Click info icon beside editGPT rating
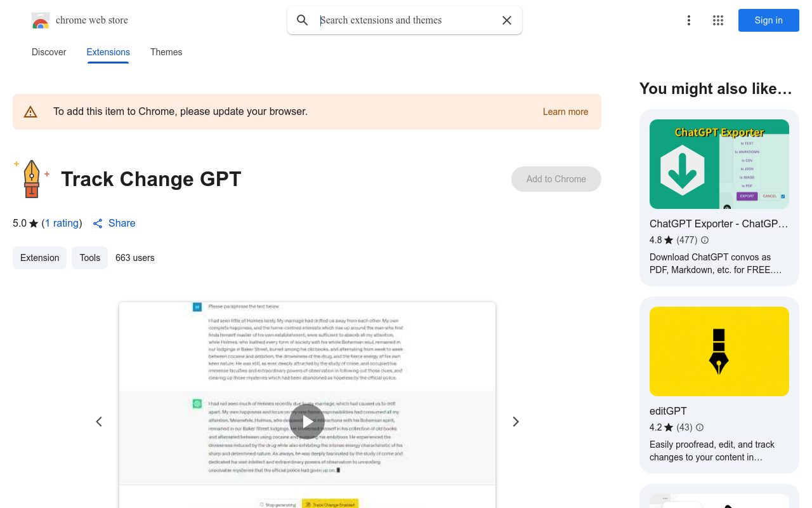 pyautogui.click(x=700, y=427)
